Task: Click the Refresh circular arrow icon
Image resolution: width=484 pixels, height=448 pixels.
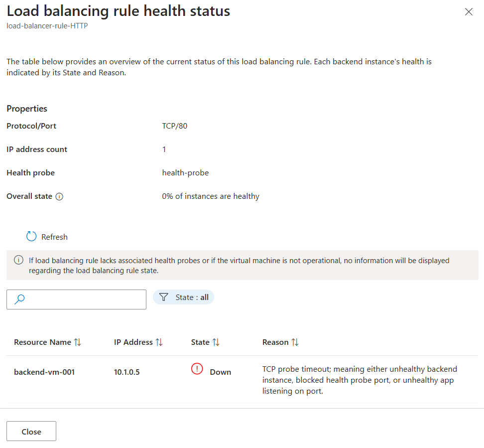Action: click(x=31, y=237)
